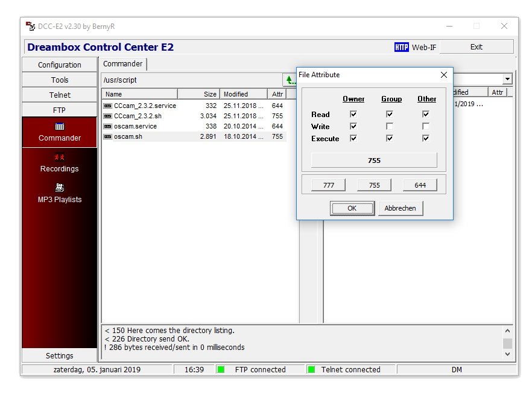Screen dimensions: 532x394
Task: Sort by Size column header
Action: click(199, 94)
